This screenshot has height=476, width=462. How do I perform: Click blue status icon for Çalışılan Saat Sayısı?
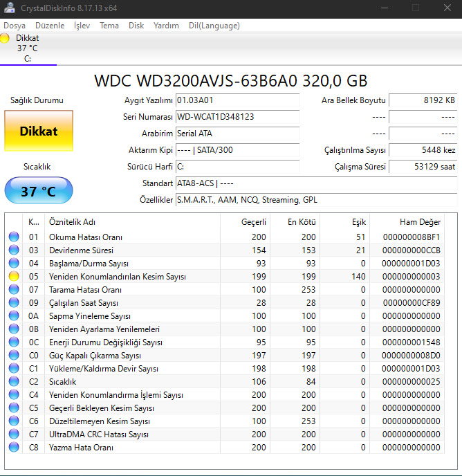tap(14, 302)
